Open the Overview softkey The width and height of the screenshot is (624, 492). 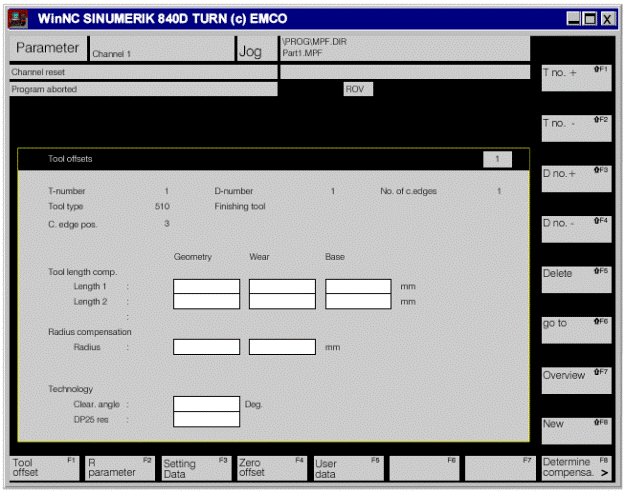pos(576,381)
